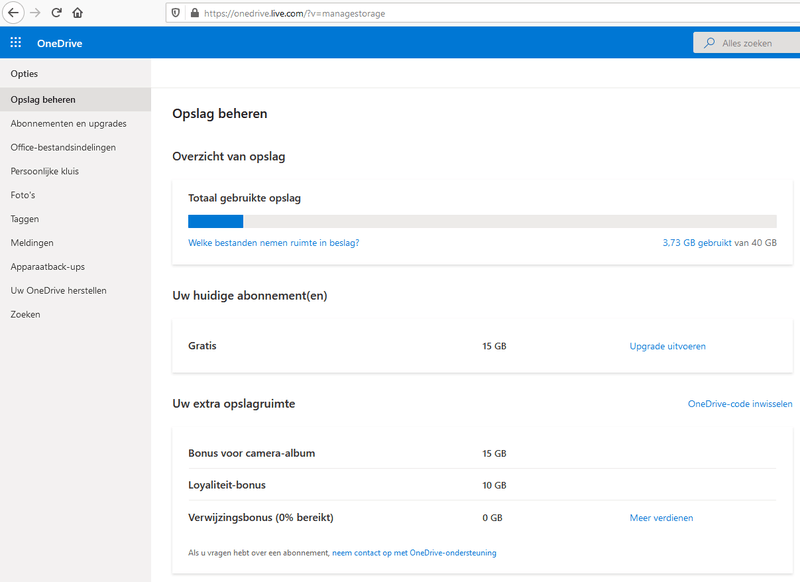The image size is (800, 582).
Task: Click Verwijzingsbonus (0% bereikt) label
Action: 261,518
